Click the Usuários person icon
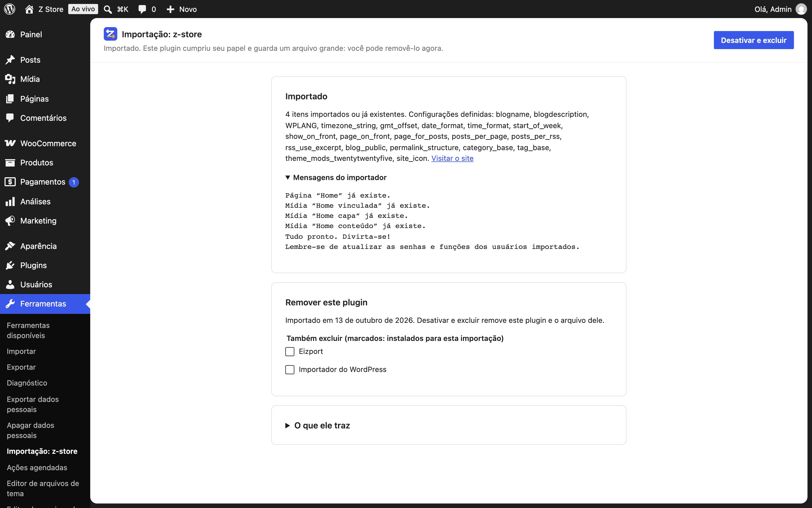The height and width of the screenshot is (508, 812). (10, 284)
